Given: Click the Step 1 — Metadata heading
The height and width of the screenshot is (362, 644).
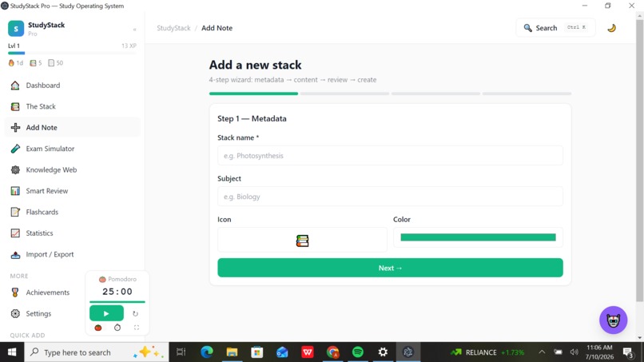Looking at the screenshot, I should 252,119.
